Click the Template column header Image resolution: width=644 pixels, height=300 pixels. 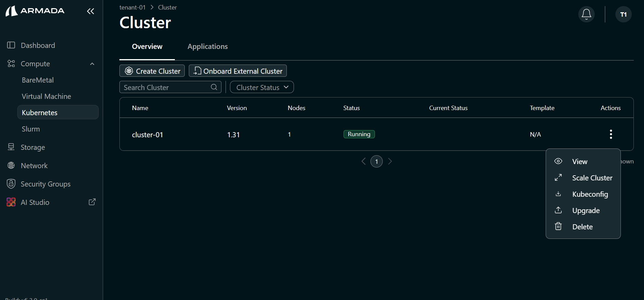(x=542, y=108)
